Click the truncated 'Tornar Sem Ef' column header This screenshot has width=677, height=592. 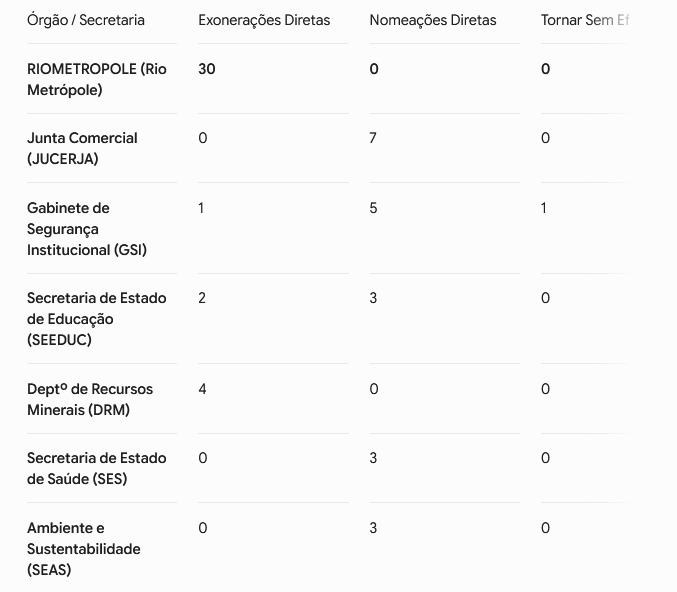[x=585, y=20]
